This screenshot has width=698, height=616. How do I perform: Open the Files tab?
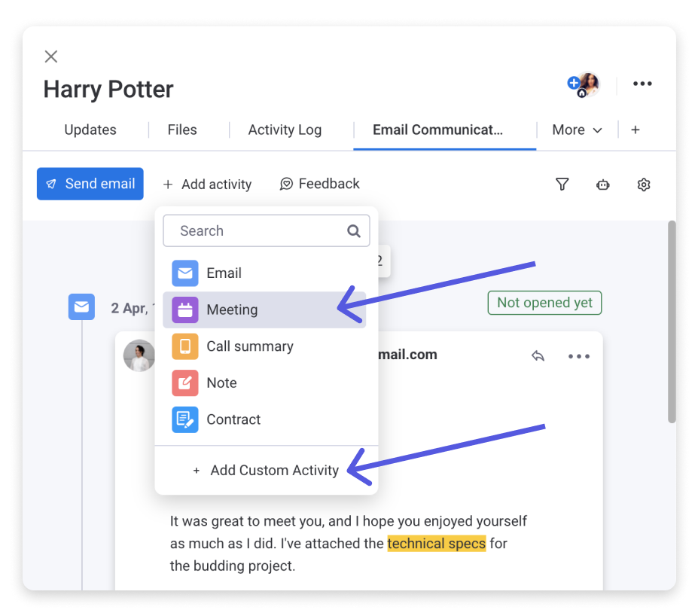pos(182,130)
